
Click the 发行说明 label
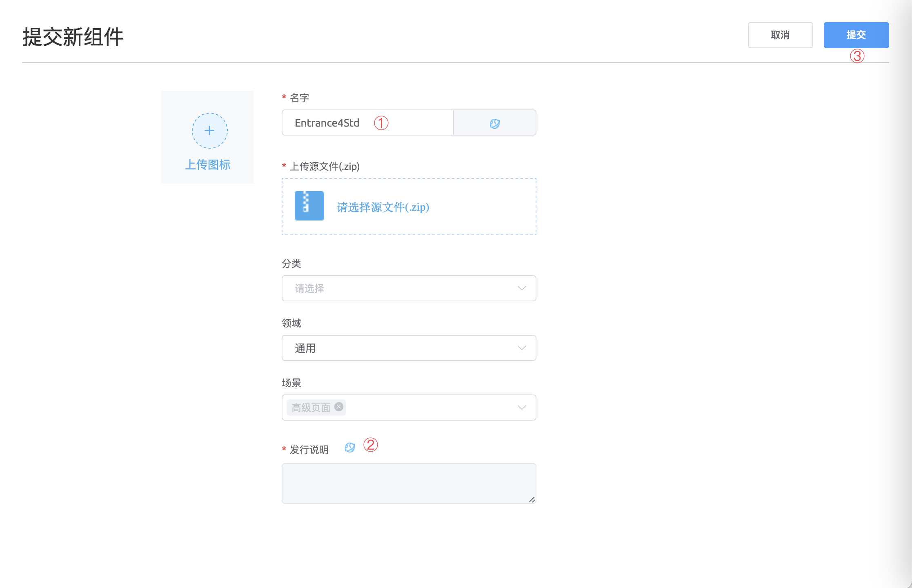pos(309,450)
